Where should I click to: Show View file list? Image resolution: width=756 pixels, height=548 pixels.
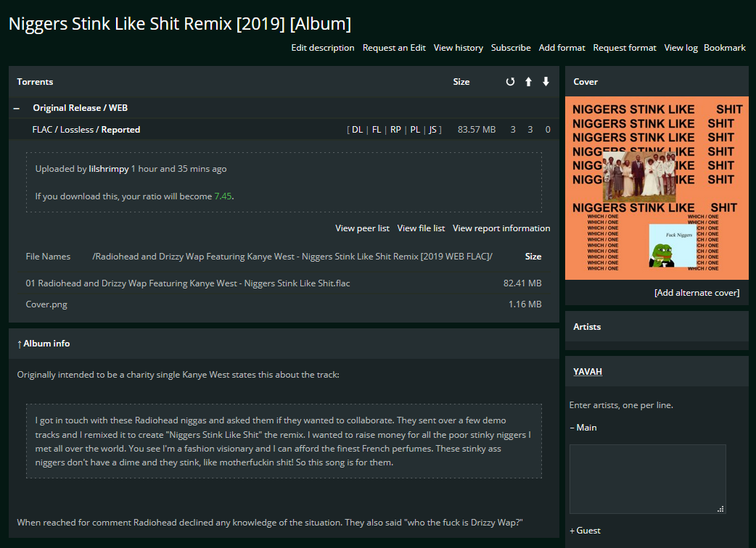[421, 228]
